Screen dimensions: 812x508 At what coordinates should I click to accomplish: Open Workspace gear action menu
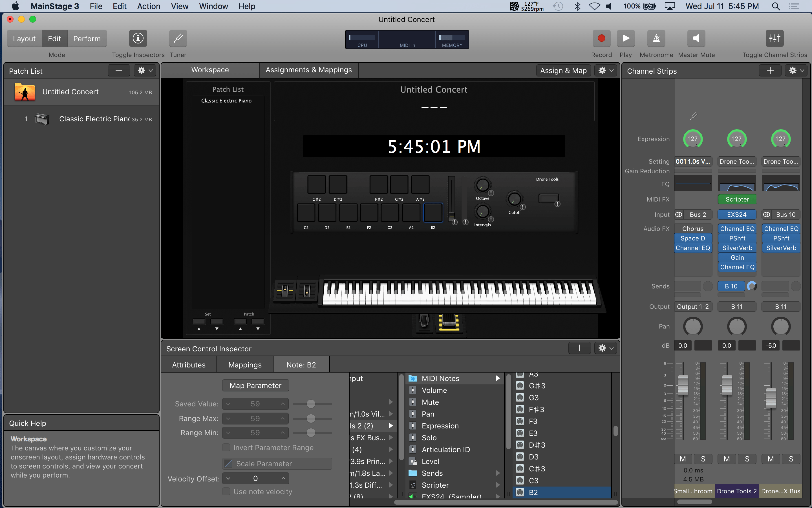(x=606, y=70)
